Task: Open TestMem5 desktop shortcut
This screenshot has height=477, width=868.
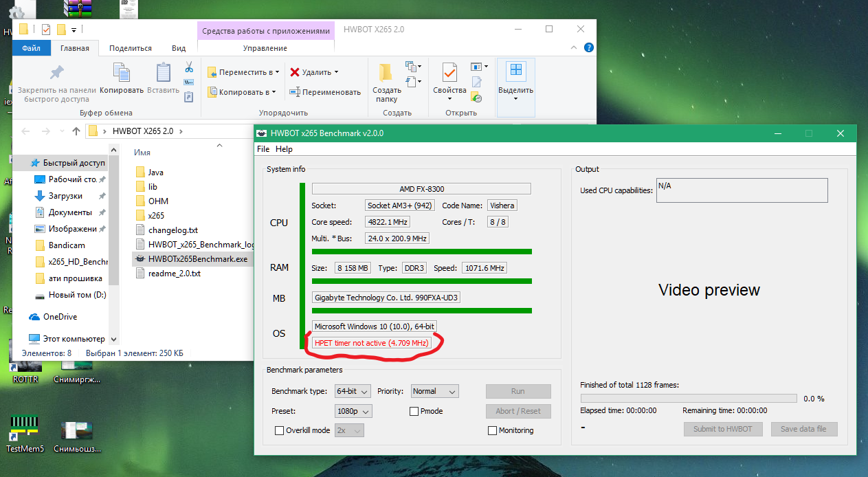Action: (x=25, y=435)
